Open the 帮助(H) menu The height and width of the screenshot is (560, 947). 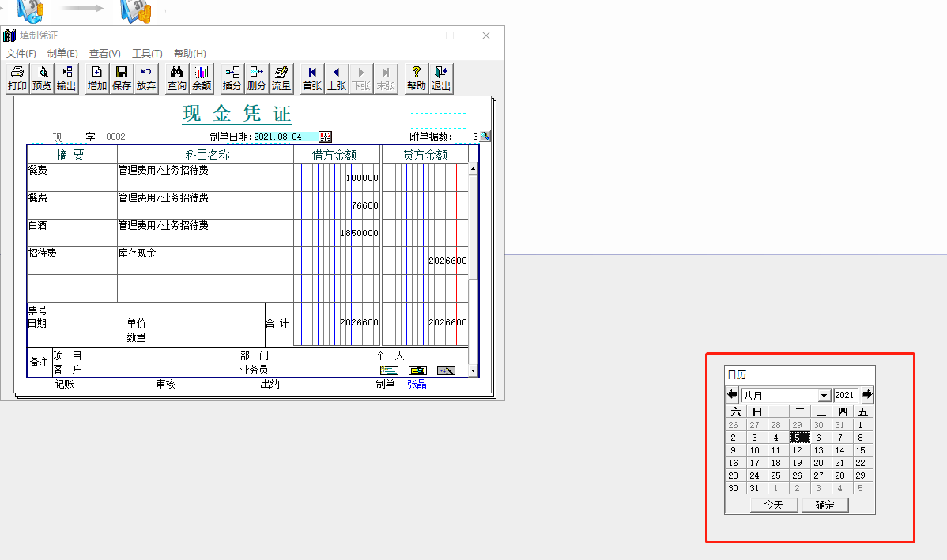tap(190, 54)
